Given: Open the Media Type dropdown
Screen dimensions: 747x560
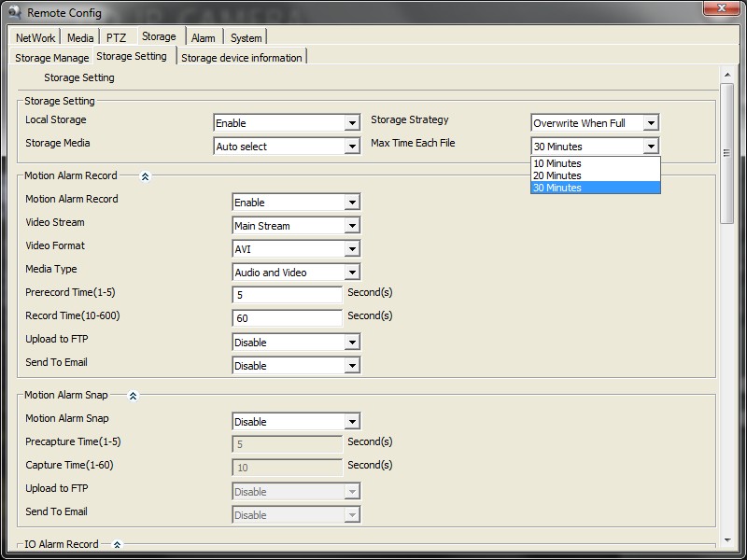Looking at the screenshot, I should (x=296, y=272).
